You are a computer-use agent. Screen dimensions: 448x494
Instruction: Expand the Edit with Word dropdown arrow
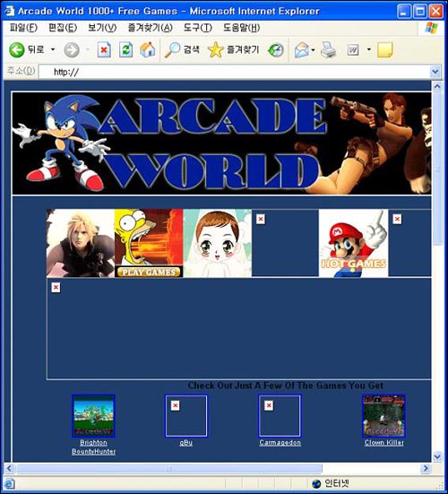point(369,49)
